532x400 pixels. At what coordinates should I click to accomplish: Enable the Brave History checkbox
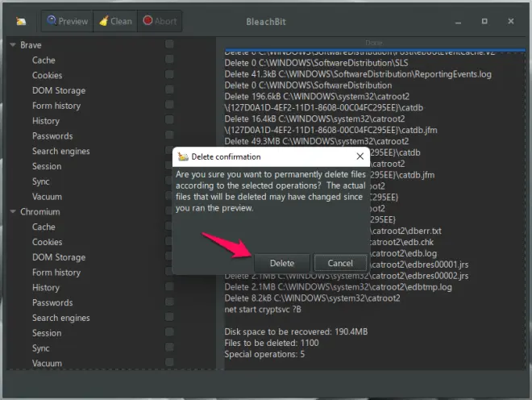click(169, 119)
